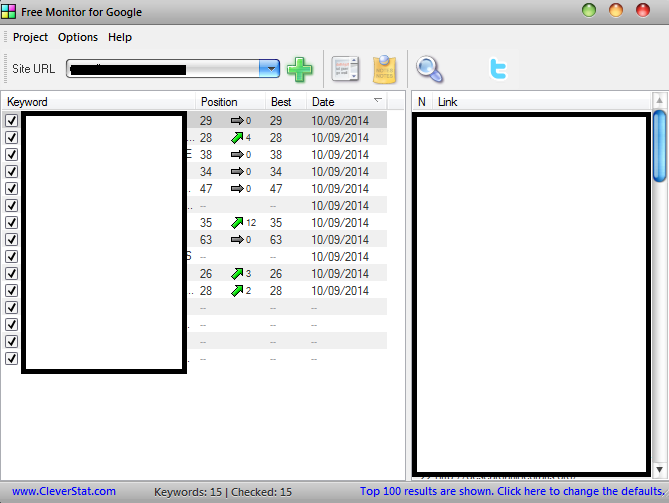Open the Help menu
Image resolution: width=669 pixels, height=503 pixels.
point(120,37)
